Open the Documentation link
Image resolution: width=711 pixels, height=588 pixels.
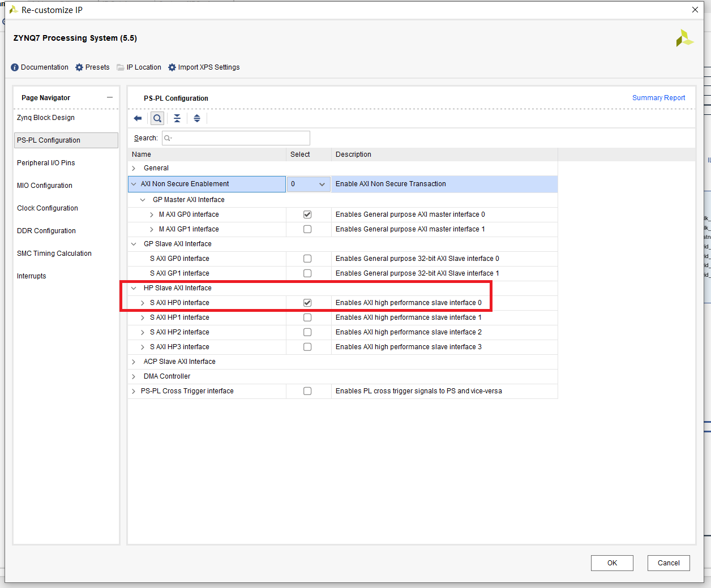[45, 67]
